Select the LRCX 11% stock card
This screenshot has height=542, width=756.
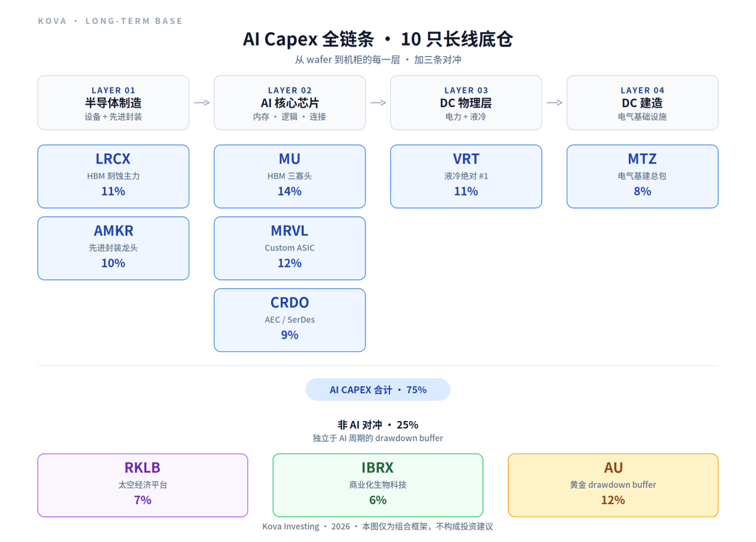(x=113, y=176)
